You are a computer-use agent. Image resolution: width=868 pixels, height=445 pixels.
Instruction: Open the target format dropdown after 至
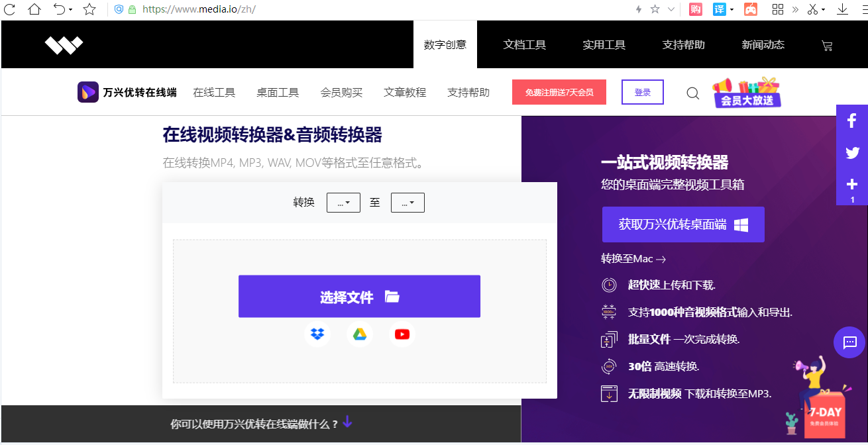point(407,202)
